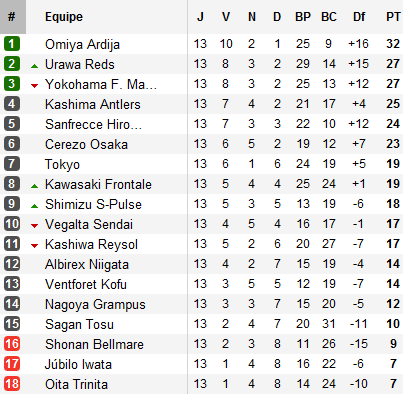Open the Omiya Ardija team link

[x=82, y=44]
